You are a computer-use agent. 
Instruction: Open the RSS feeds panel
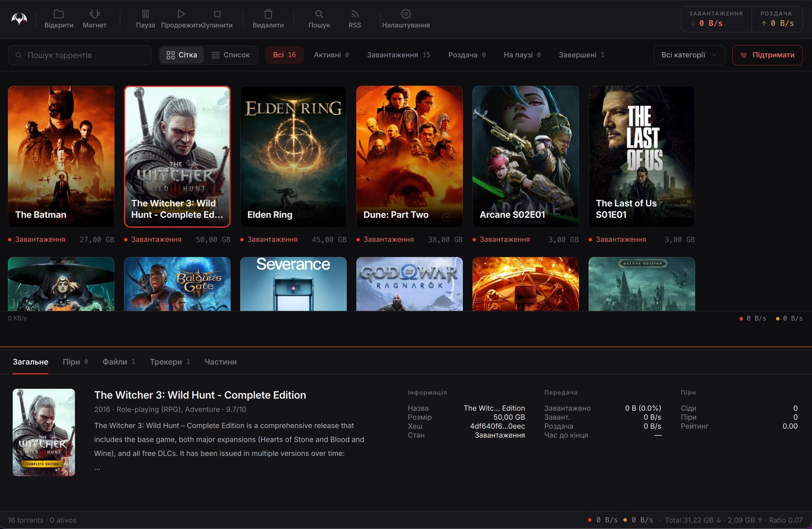[x=355, y=19]
